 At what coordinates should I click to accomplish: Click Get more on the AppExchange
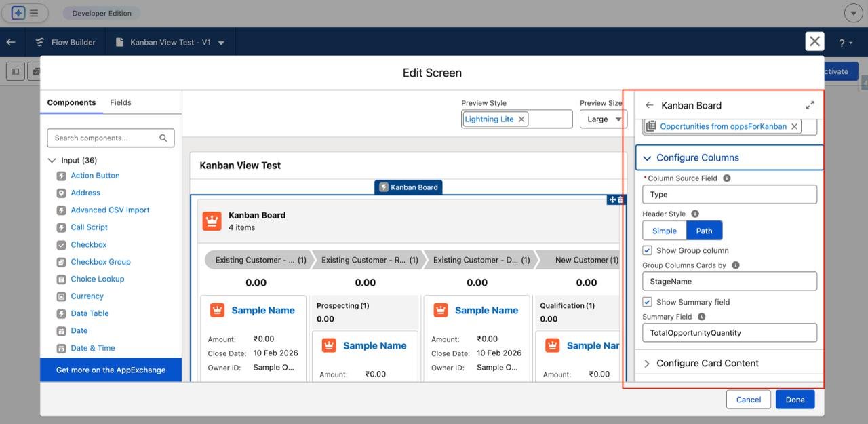pos(111,370)
